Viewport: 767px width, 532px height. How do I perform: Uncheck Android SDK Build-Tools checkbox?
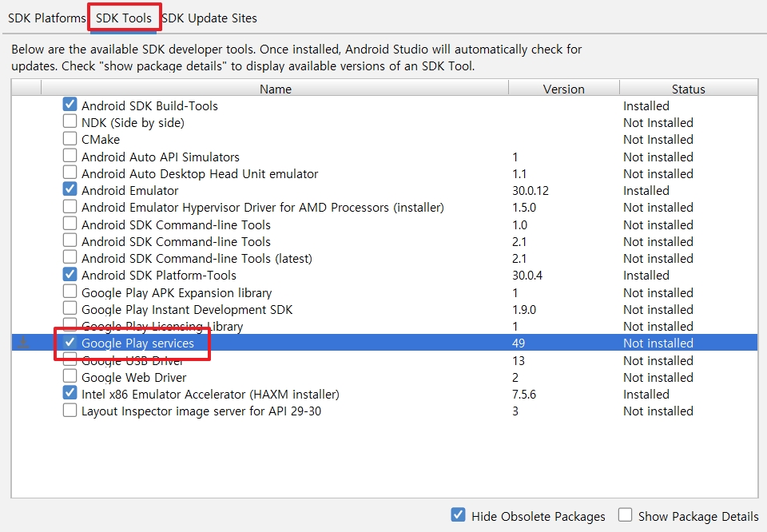pyautogui.click(x=70, y=104)
